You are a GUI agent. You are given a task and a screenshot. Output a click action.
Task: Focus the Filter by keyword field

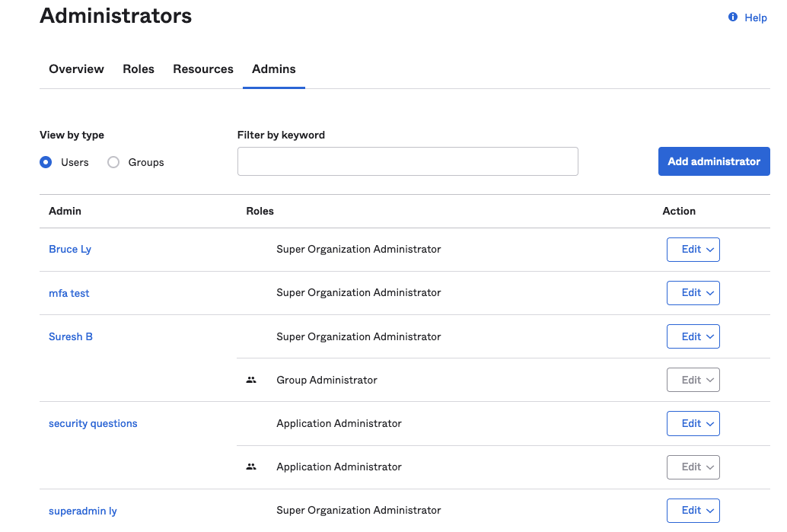click(x=407, y=161)
